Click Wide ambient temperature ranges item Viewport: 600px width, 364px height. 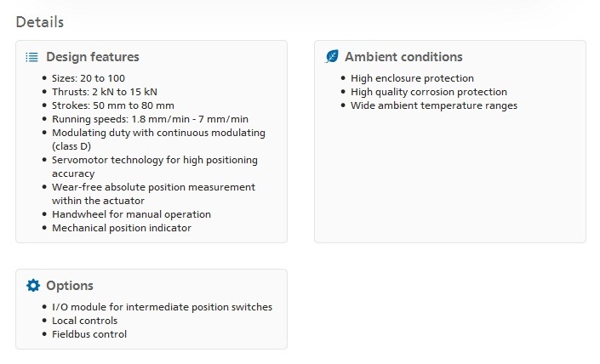(x=434, y=105)
